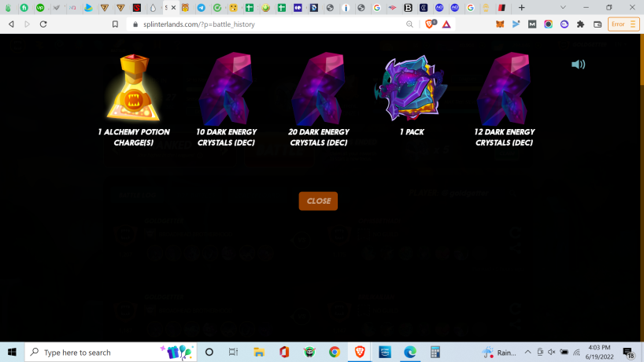Click the 12 Dark Energy Crystals reward
644x362 pixels.
click(x=504, y=89)
